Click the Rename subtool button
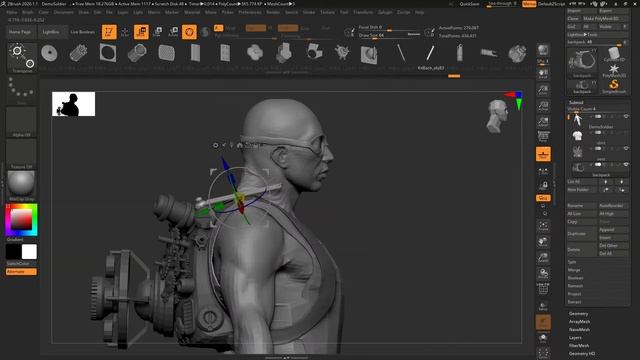 click(x=582, y=206)
